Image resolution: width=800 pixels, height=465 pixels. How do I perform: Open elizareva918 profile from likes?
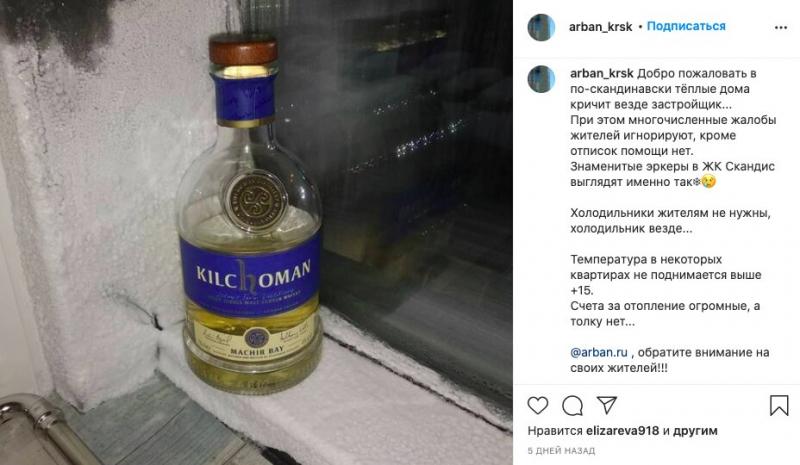tap(622, 431)
